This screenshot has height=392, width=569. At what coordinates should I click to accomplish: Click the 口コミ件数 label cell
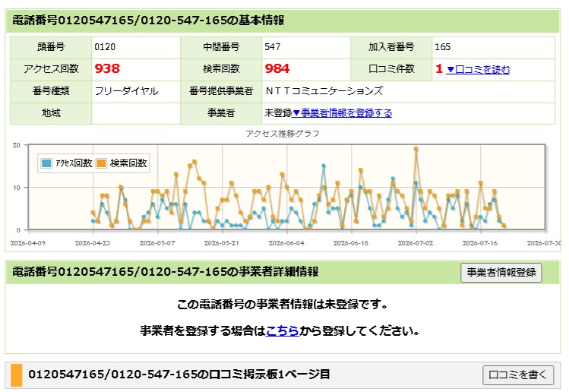(391, 69)
